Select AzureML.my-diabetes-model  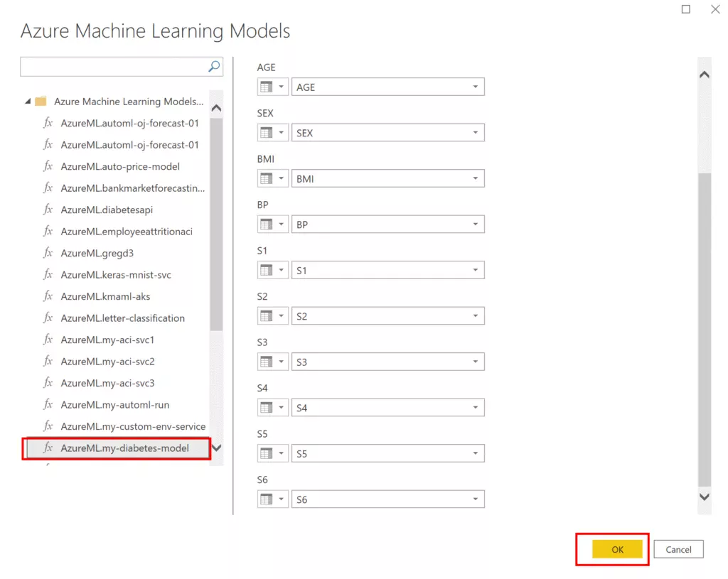[x=117, y=448]
